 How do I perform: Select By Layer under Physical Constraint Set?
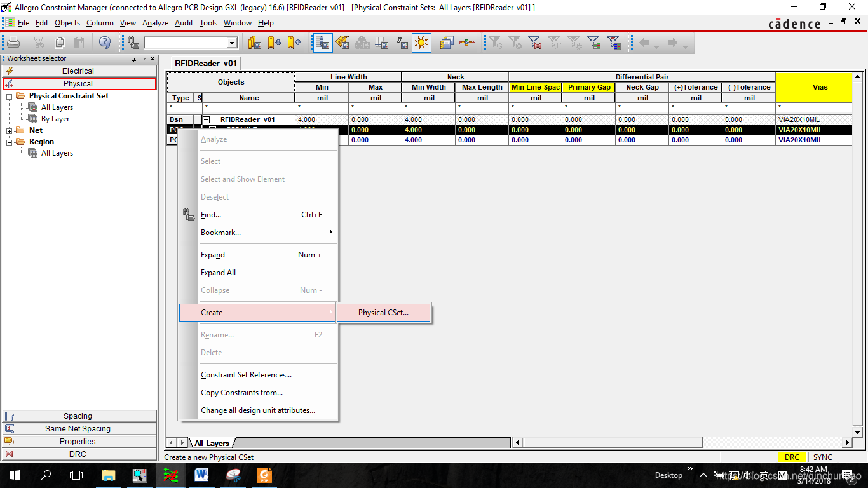click(x=55, y=119)
